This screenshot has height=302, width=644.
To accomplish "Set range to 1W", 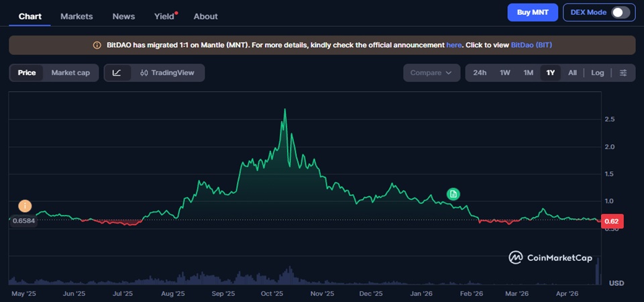I will click(504, 72).
